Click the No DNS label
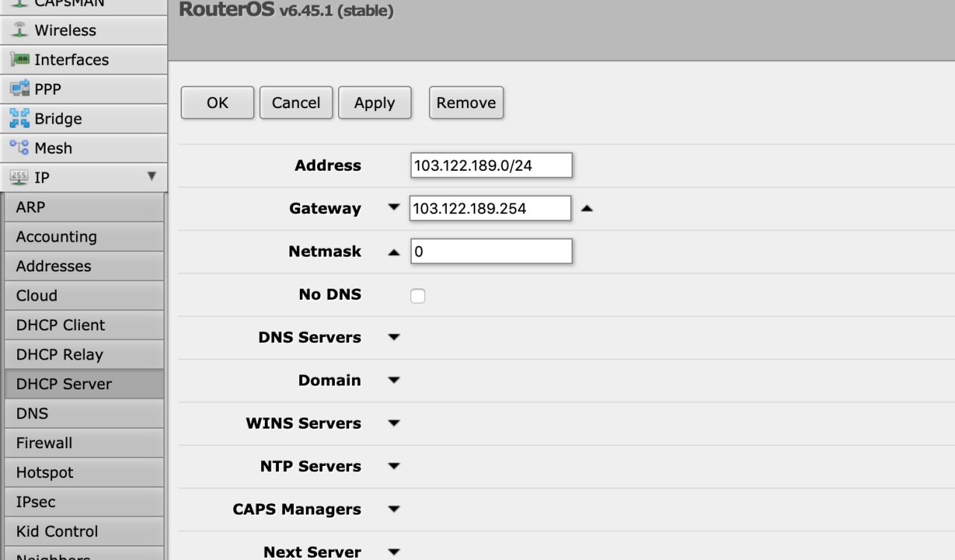Viewport: 955px width, 560px height. 330,295
